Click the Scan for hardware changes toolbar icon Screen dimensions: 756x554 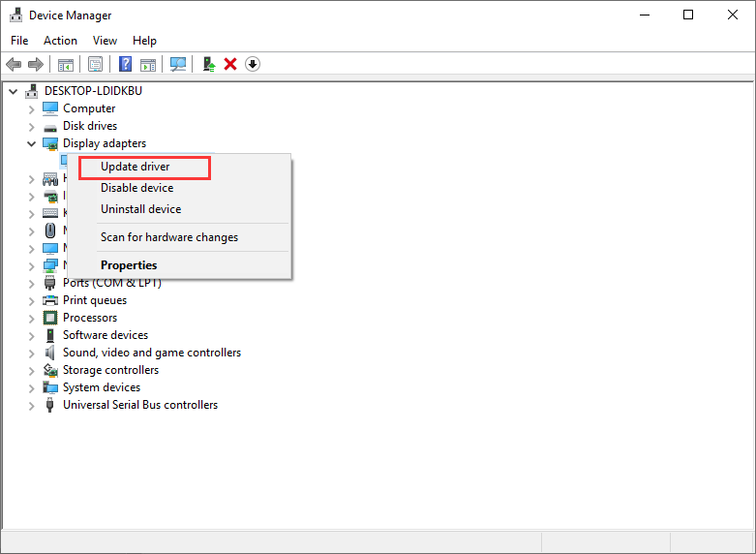coord(178,64)
